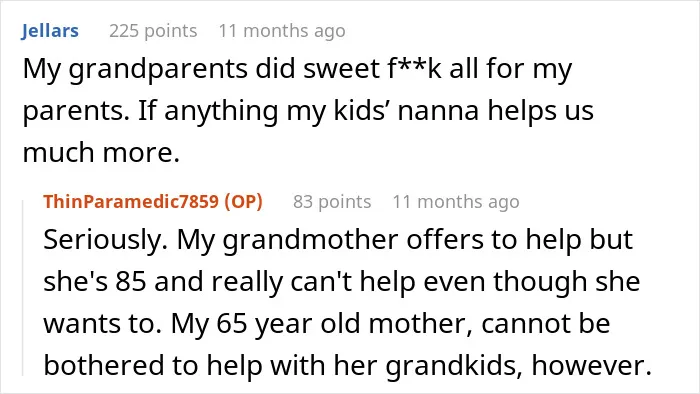Open the Jellars comment timestamp permalink
The image size is (700, 394).
[282, 31]
